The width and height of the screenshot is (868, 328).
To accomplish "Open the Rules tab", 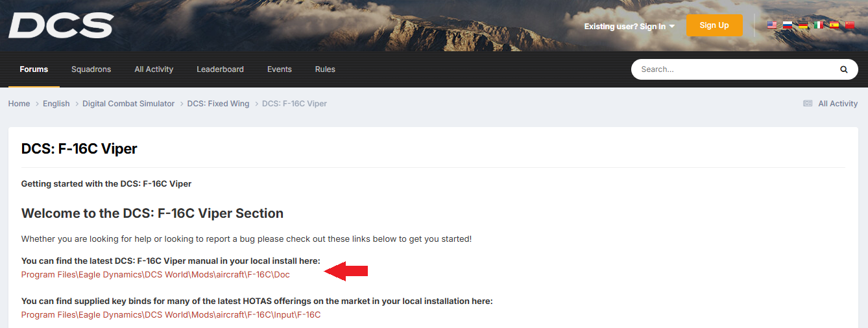I will pos(325,69).
